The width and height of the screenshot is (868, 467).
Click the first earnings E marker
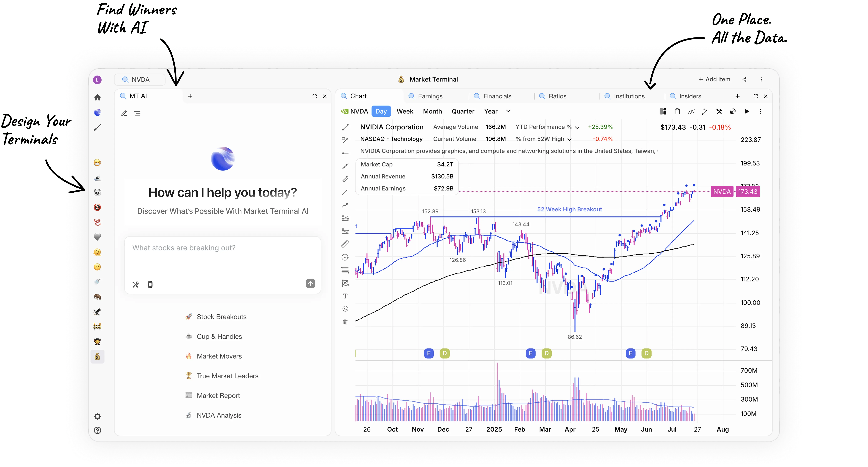click(x=429, y=353)
